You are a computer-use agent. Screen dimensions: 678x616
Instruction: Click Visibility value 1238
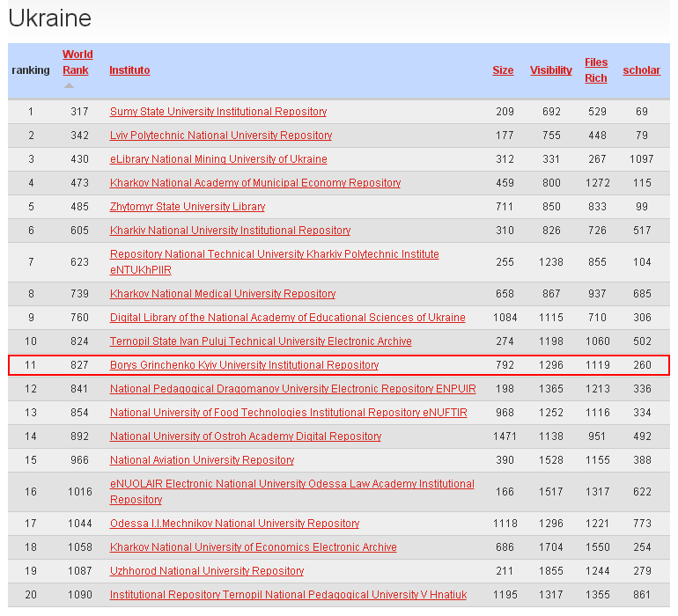click(x=551, y=262)
